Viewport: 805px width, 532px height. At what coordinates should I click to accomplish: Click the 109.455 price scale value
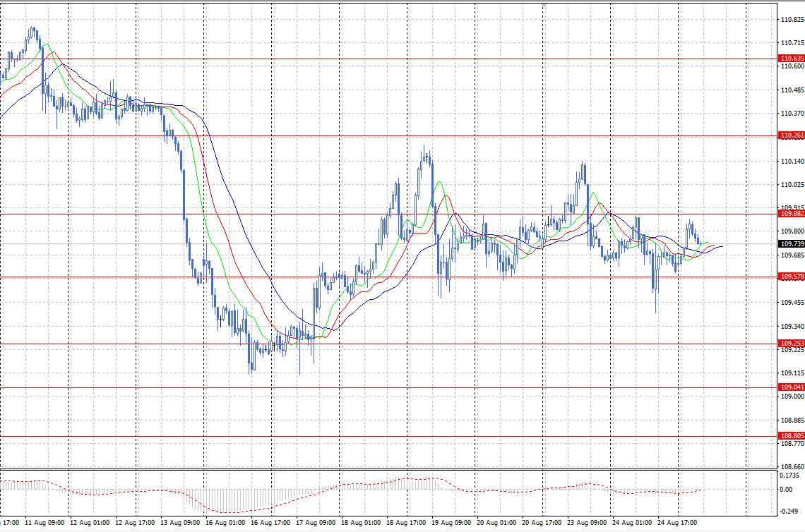[x=792, y=303]
